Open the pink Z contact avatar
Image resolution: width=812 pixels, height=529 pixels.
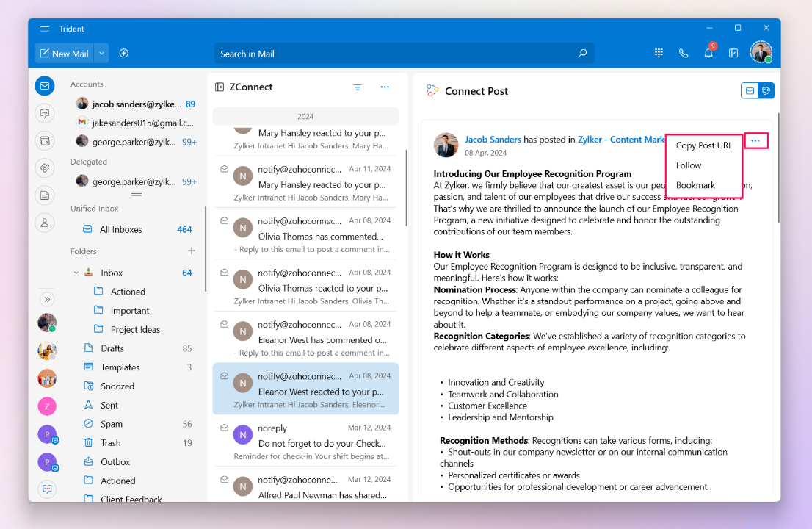tap(47, 406)
